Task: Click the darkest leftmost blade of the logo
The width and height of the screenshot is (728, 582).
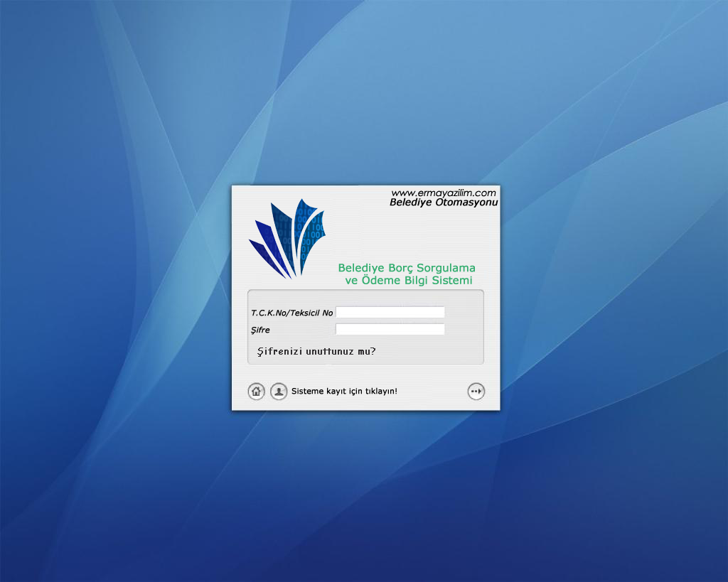Action: (262, 251)
